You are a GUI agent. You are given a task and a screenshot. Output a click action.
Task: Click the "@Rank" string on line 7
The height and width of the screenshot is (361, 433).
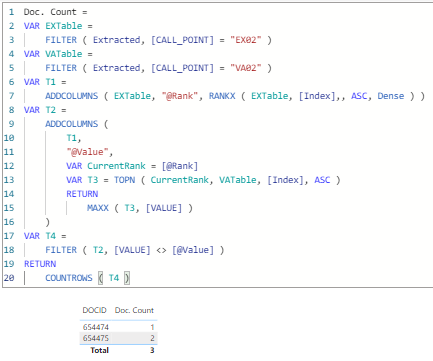click(180, 96)
